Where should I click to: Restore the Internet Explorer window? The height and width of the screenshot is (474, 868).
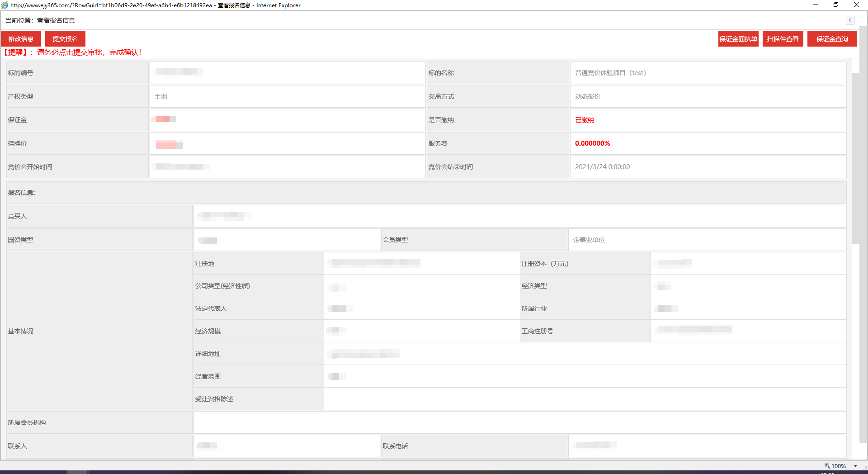tap(836, 5)
